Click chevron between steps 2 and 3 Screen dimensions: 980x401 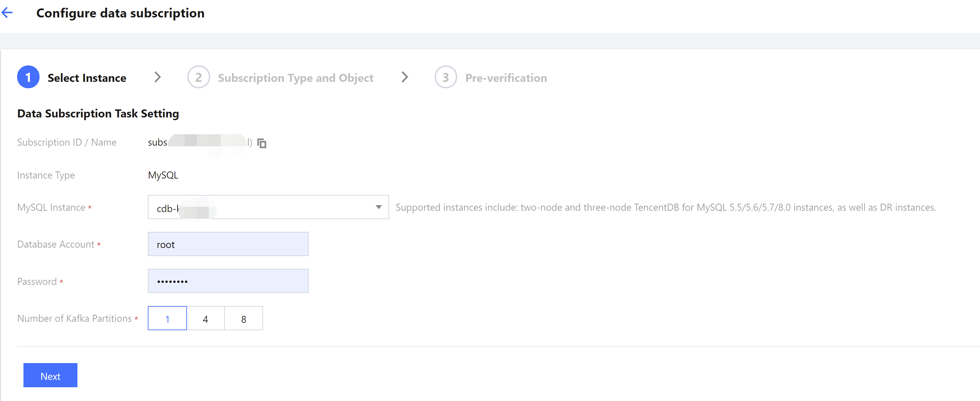point(405,77)
